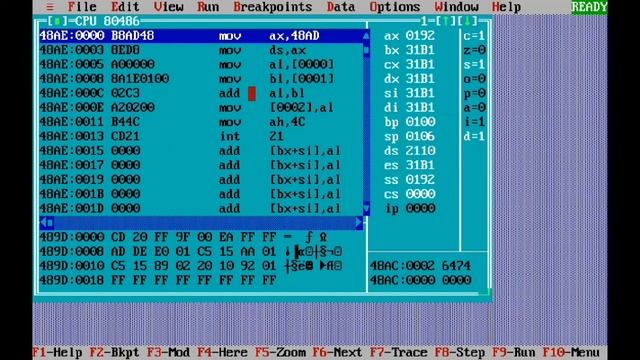
Task: Select the ds register value 2110
Action: point(420,151)
